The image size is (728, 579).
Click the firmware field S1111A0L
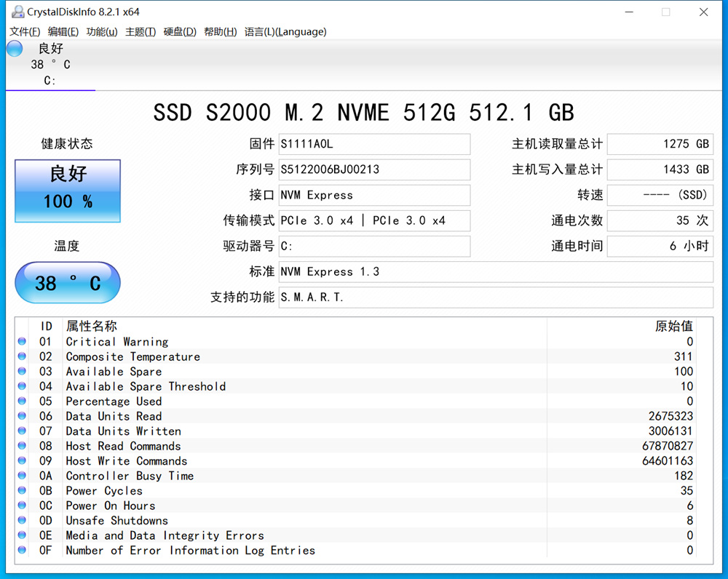[x=374, y=144]
